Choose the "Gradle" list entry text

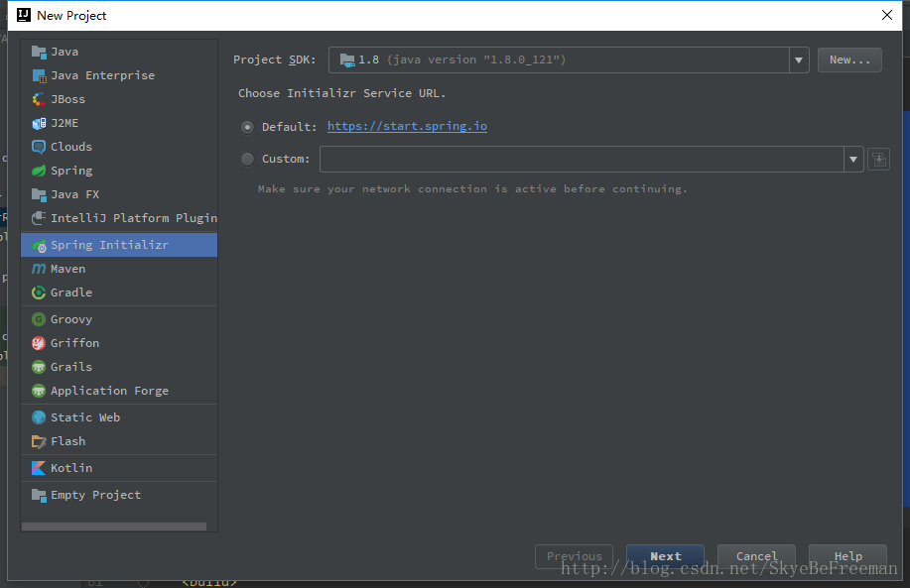coord(71,293)
